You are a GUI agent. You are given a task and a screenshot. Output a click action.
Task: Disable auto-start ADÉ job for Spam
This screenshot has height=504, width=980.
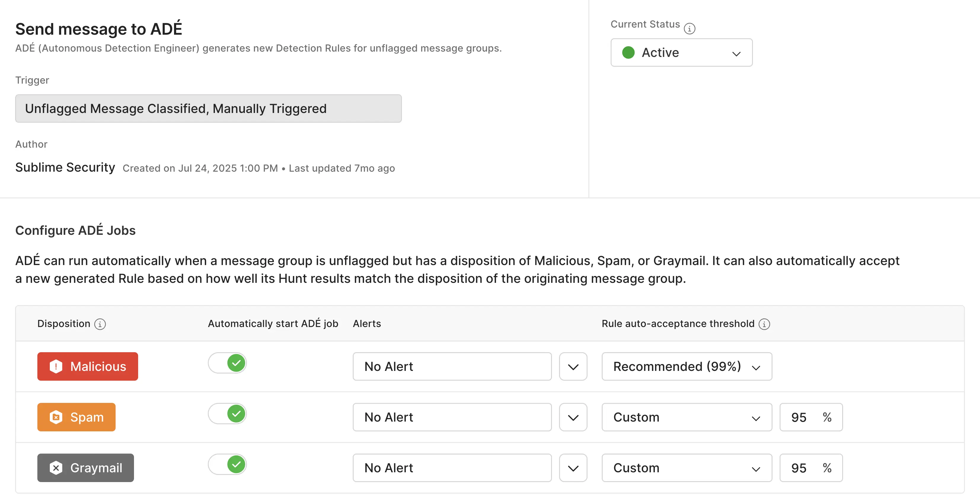coord(227,414)
